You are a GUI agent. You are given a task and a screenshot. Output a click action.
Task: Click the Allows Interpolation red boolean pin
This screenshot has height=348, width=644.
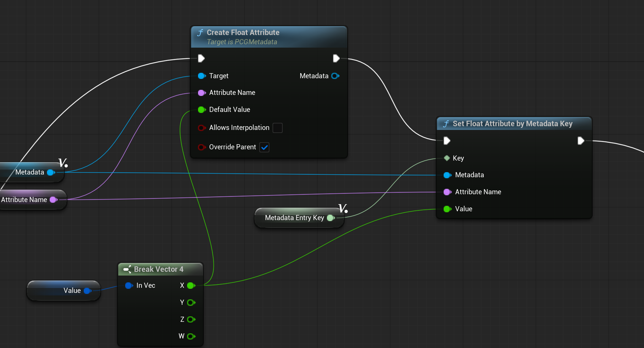tap(201, 128)
